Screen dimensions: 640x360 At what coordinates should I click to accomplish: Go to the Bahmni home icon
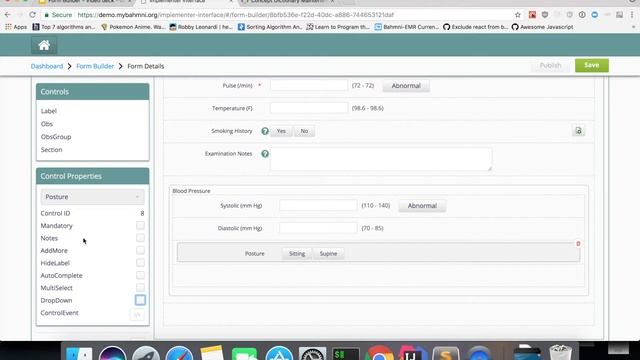click(x=44, y=45)
